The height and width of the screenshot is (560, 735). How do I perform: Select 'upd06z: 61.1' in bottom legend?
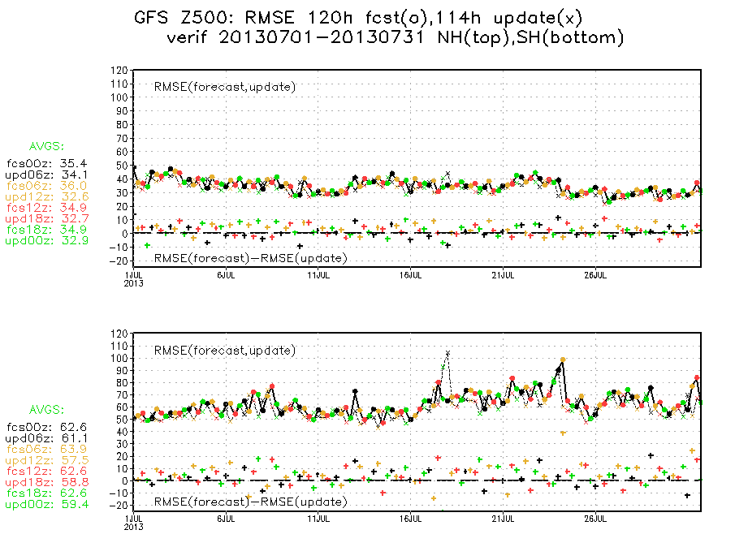(47, 438)
